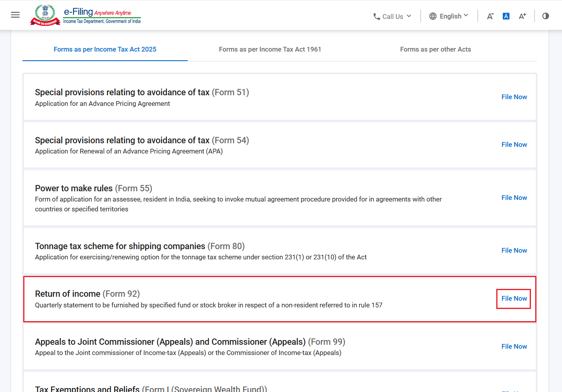This screenshot has width=562, height=392.
Task: Decrease font size with the smaller A icon
Action: click(x=490, y=16)
